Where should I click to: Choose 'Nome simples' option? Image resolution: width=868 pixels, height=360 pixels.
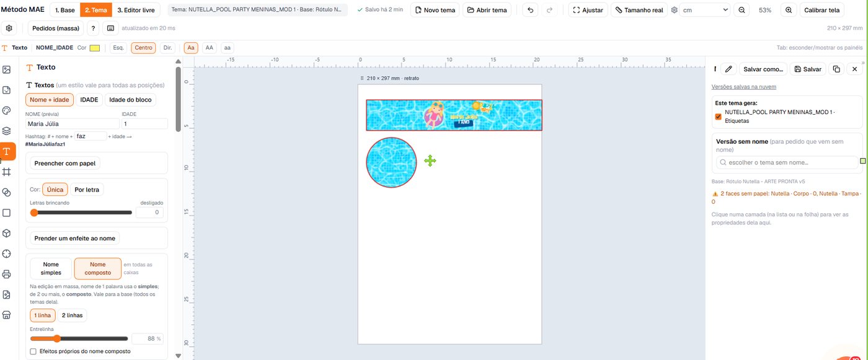pyautogui.click(x=51, y=268)
